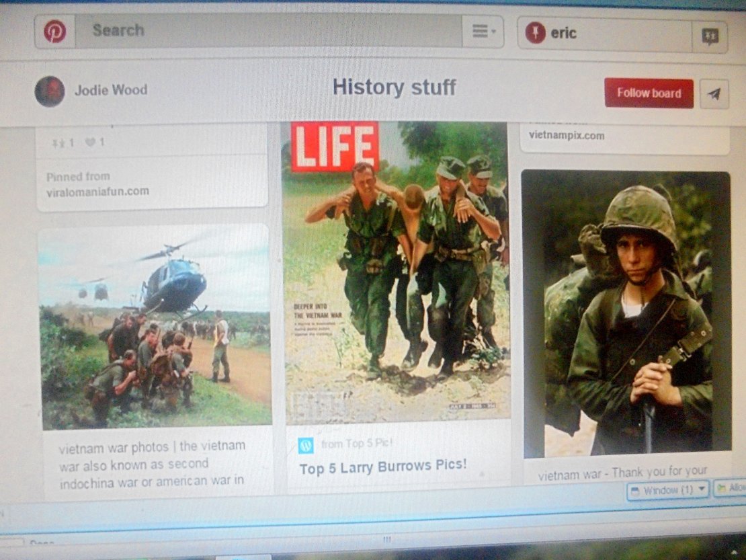Select 'vietnam war - Thank you for your' caption
Screen dimensions: 746x560
coord(623,473)
